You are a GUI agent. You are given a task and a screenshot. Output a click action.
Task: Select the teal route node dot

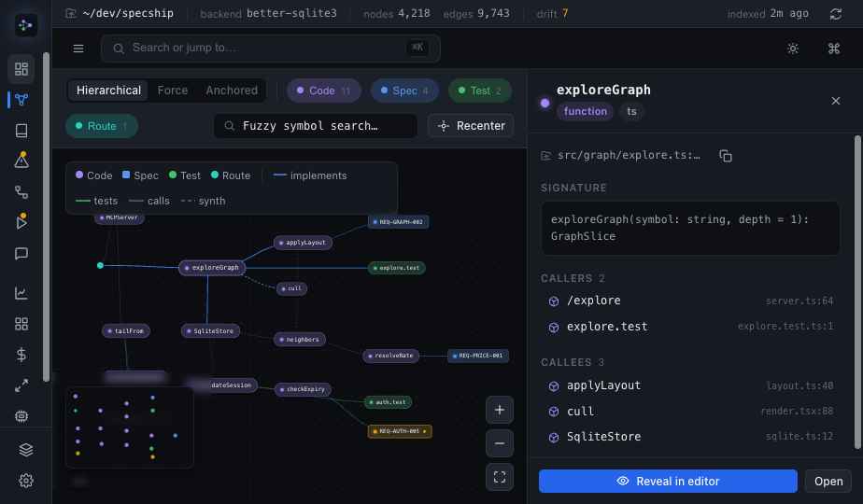[100, 266]
